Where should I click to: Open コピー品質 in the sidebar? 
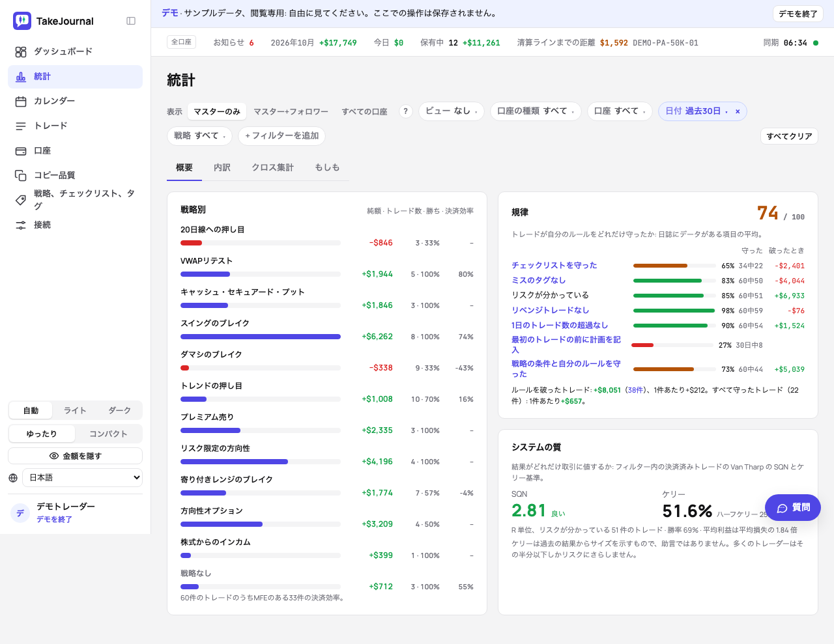[x=76, y=175]
